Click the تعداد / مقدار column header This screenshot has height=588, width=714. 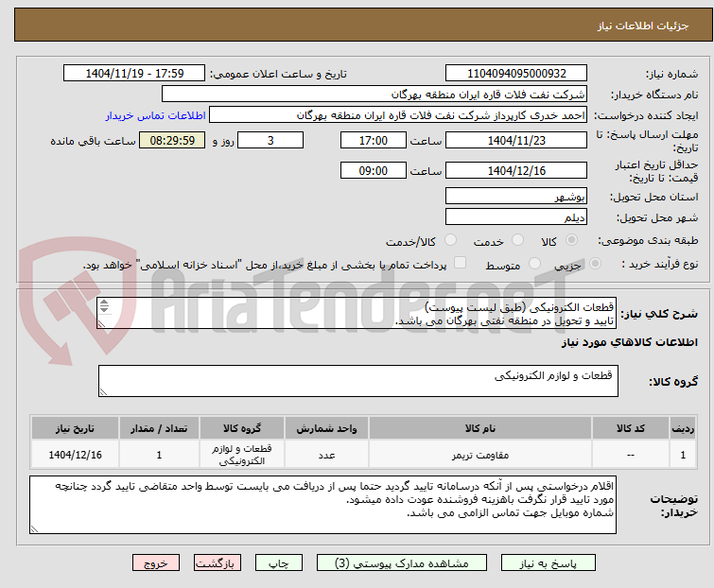pyautogui.click(x=159, y=428)
